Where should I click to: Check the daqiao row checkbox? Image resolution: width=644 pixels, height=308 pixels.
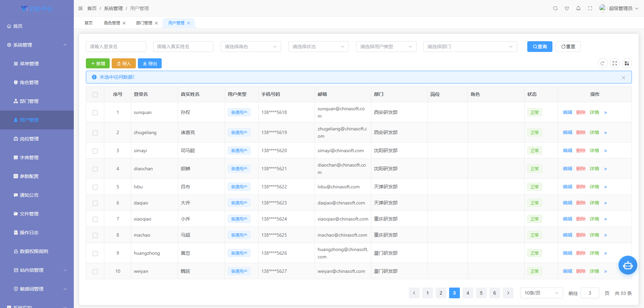coord(95,203)
